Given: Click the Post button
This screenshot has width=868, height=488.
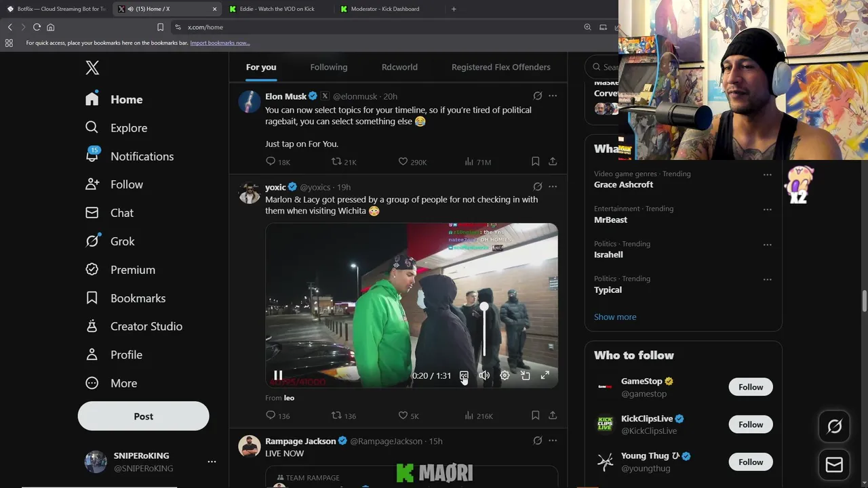Looking at the screenshot, I should pyautogui.click(x=143, y=416).
